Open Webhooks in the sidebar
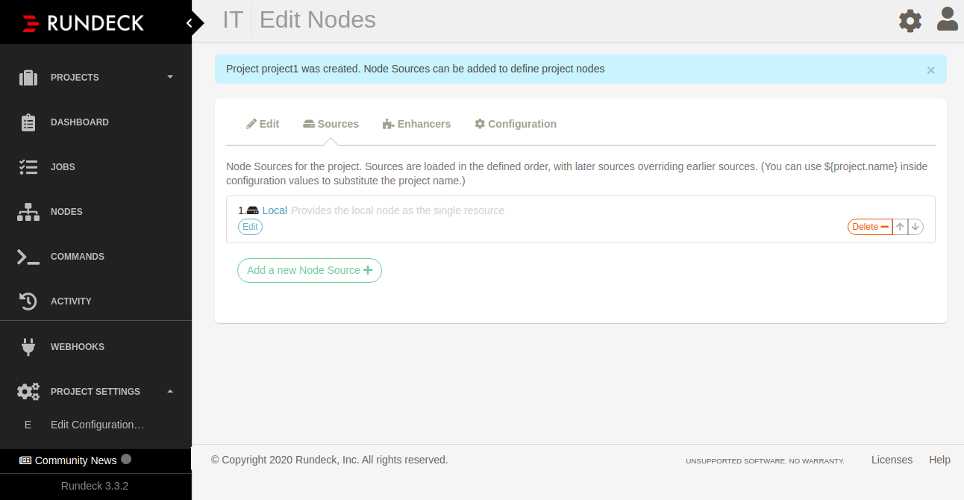The image size is (964, 500). 77,347
